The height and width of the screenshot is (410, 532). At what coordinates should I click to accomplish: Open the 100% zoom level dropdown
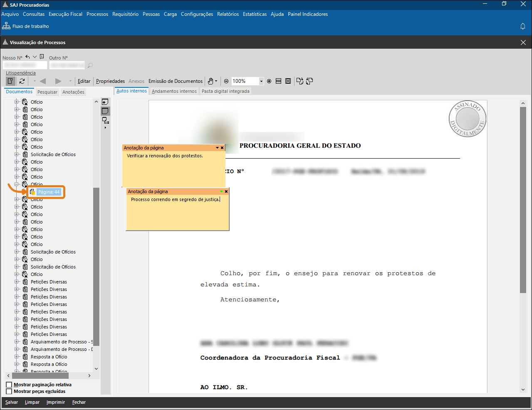[x=261, y=81]
